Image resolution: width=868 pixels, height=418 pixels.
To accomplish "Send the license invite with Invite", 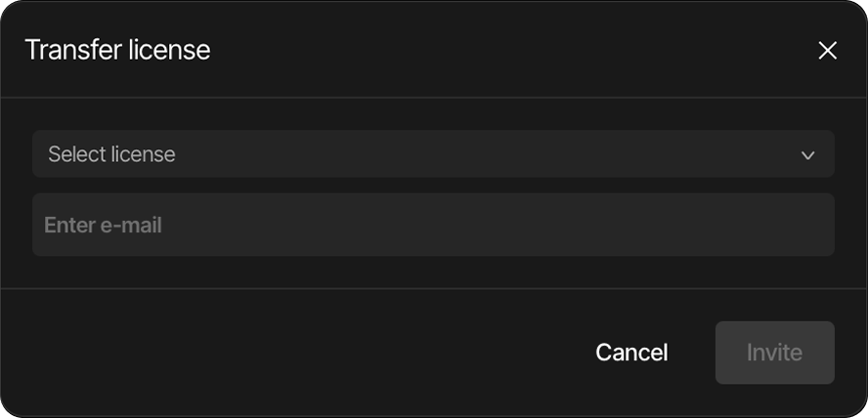I will click(x=774, y=353).
